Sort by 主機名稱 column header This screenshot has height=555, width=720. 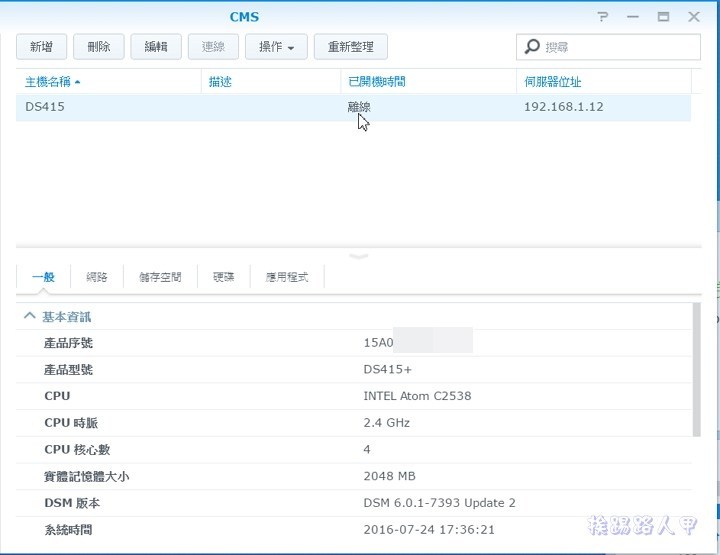(x=53, y=82)
